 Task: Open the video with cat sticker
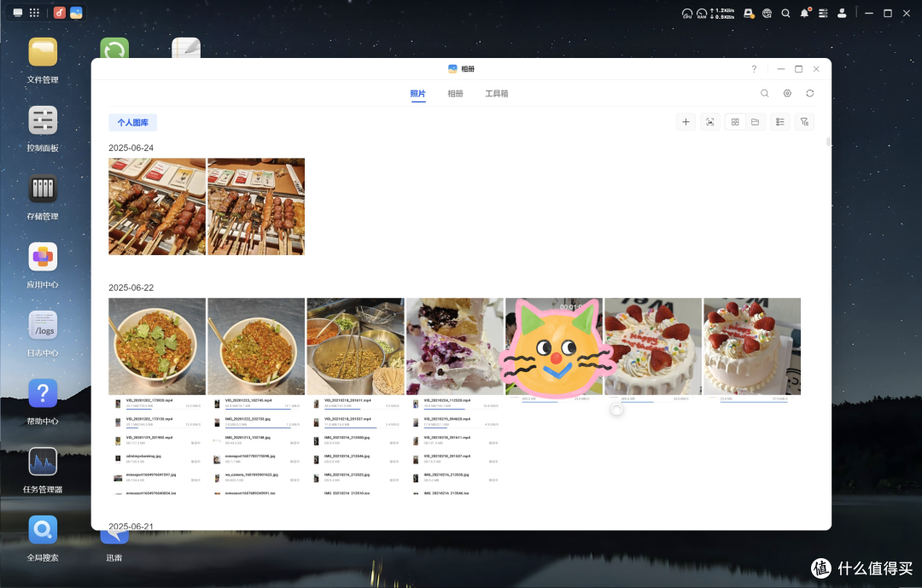coord(554,346)
